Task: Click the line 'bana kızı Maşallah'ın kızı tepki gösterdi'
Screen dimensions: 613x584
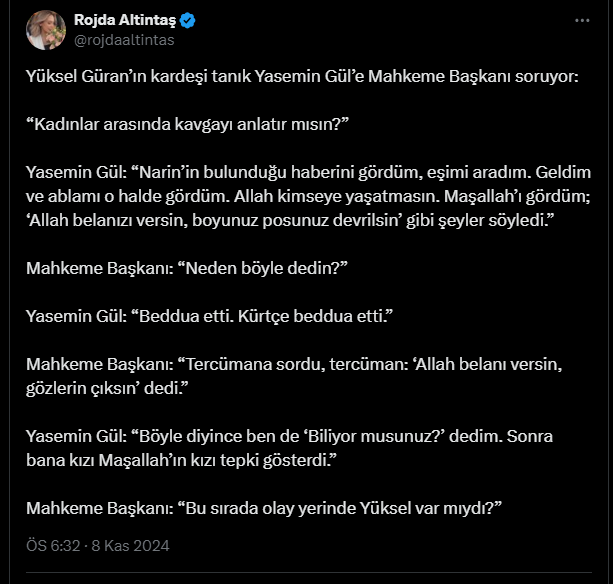Action: (181, 460)
